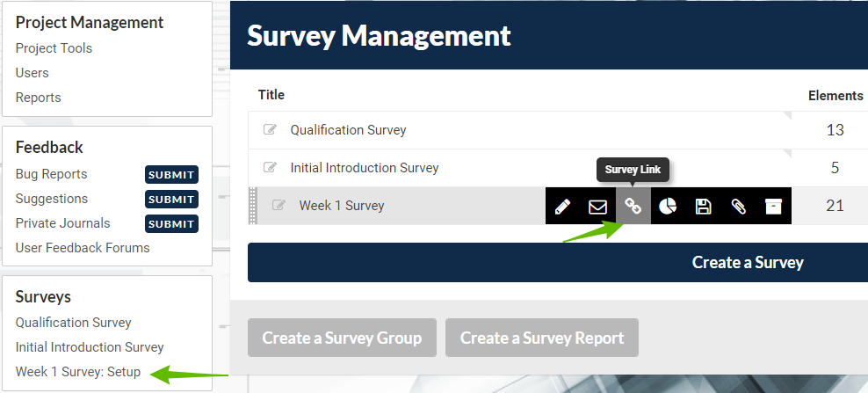Open the Survey Link chain icon
This screenshot has width=868, height=393.
point(633,207)
